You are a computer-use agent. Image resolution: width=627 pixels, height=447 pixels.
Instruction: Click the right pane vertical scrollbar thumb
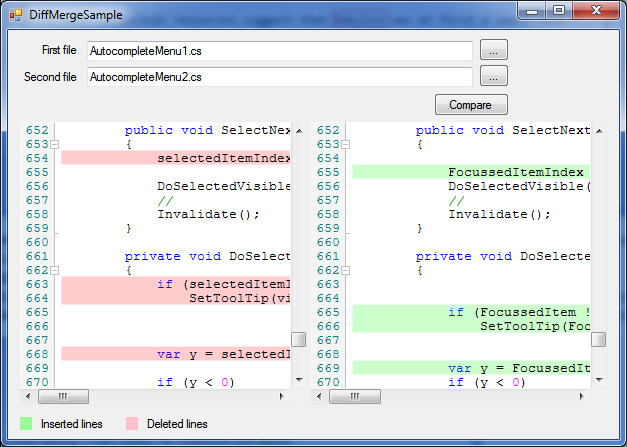598,339
